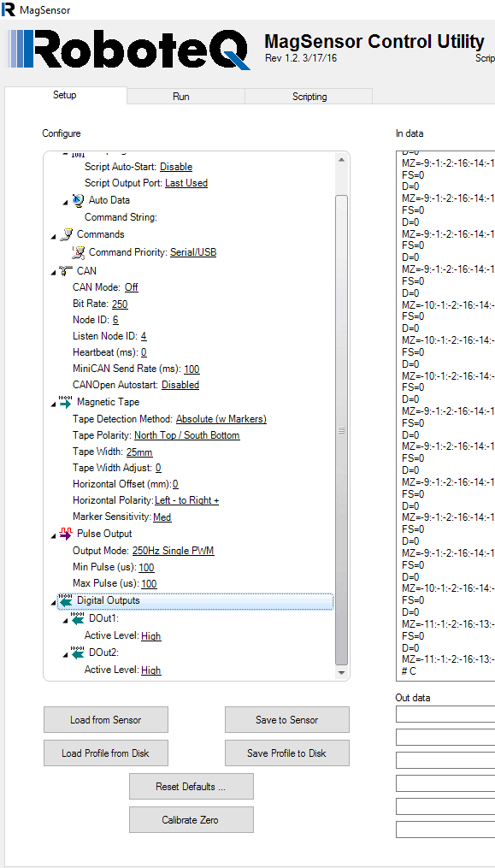495x868 pixels.
Task: Click the DOut2 arrow icon
Action: point(78,652)
